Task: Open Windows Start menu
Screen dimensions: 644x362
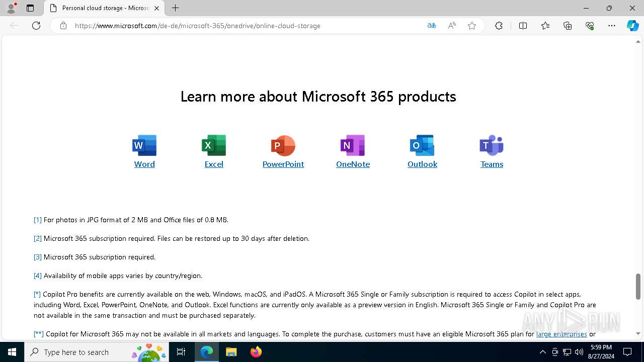Action: point(12,352)
